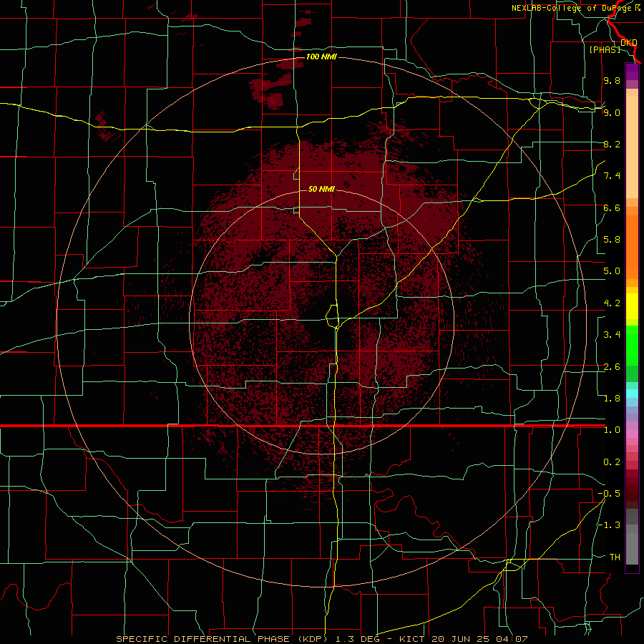Click the bright yellow segment of color bar
The image size is (644, 644).
click(x=632, y=306)
